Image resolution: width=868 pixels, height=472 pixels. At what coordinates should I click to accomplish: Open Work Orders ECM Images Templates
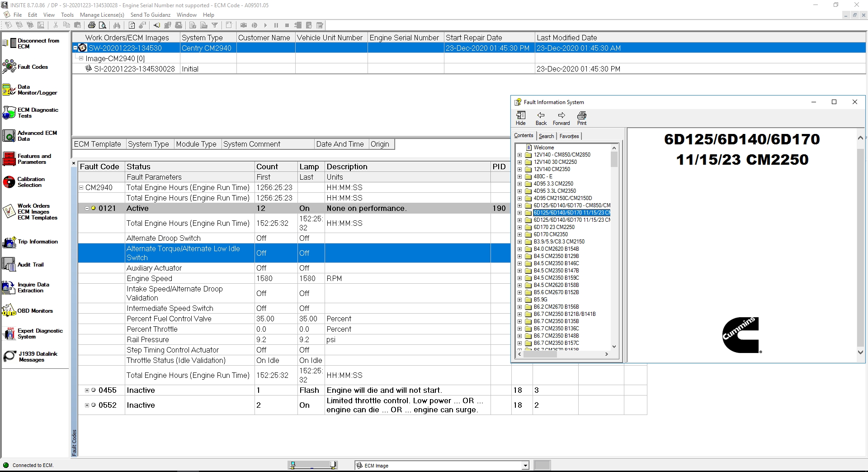tap(30, 211)
